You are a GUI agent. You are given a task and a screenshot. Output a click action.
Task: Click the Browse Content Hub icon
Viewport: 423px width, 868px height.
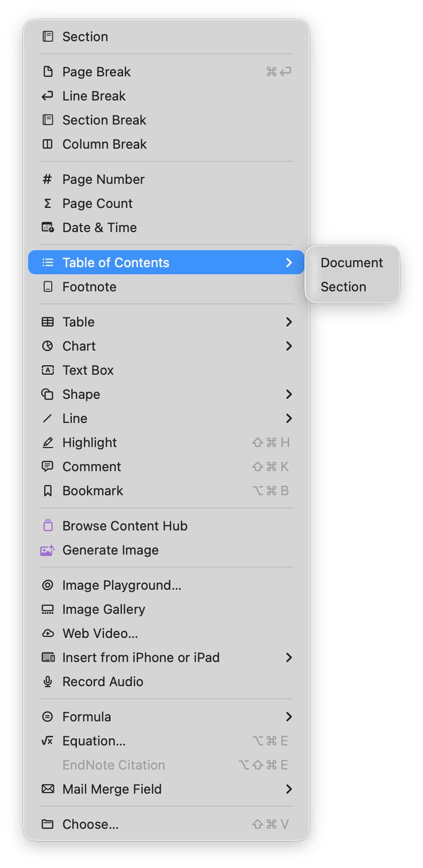coord(48,526)
